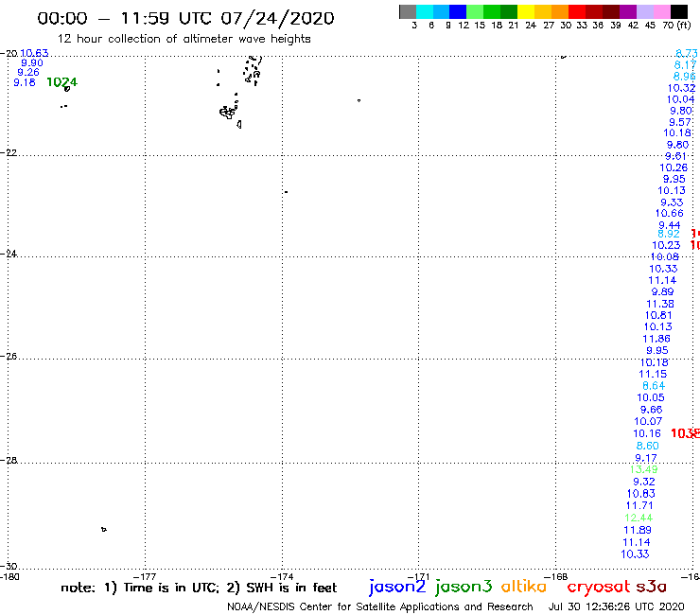Select the purple swatch in the legend bar
This screenshot has width=700, height=615.
(628, 11)
